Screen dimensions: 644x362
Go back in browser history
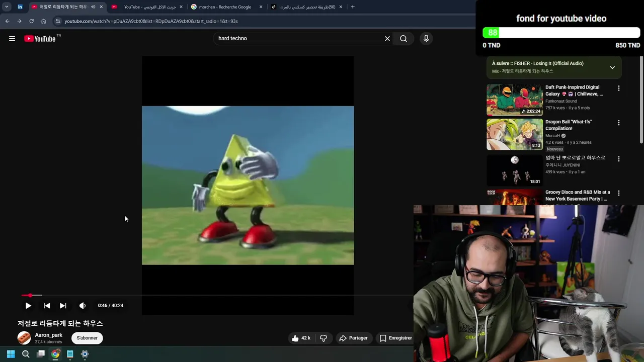point(7,21)
